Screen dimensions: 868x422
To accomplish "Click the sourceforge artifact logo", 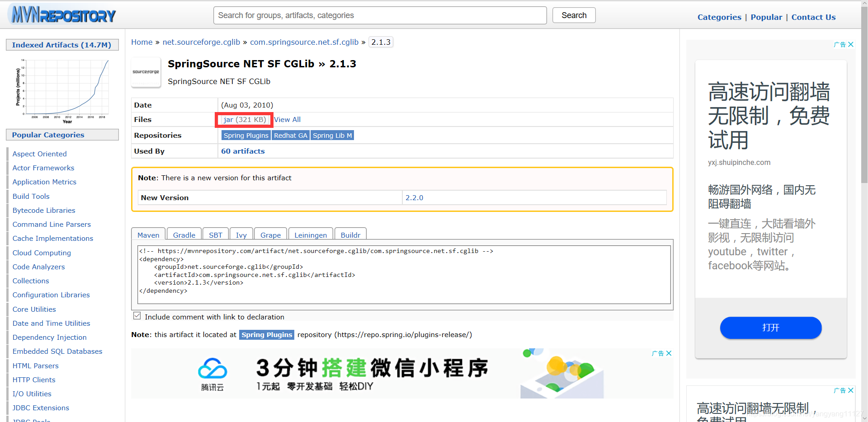I will 146,72.
